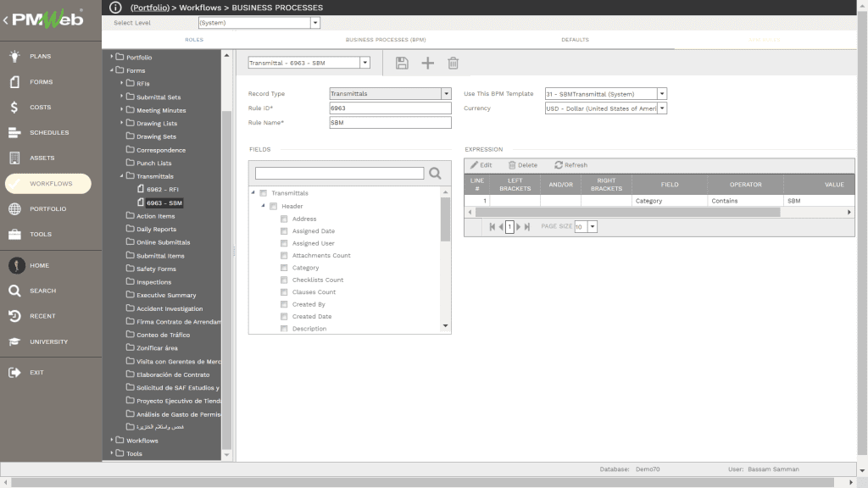Click the Delete trash icon in toolbar

tap(453, 63)
